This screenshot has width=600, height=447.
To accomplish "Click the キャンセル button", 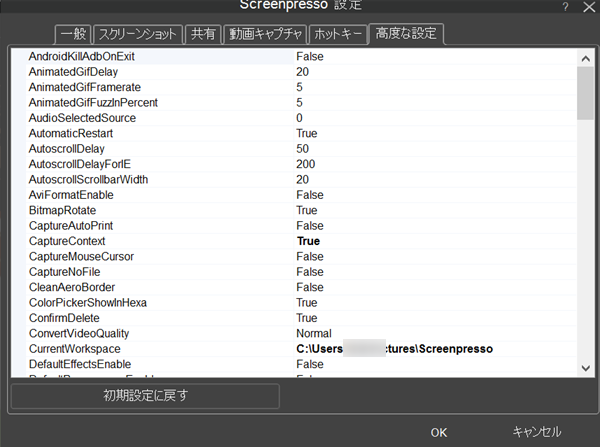I will pos(536,432).
